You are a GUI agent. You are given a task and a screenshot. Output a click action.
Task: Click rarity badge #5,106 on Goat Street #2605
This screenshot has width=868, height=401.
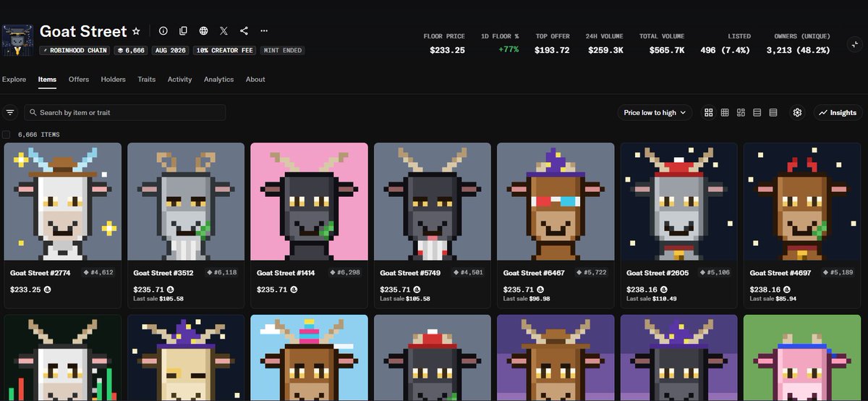pos(715,273)
